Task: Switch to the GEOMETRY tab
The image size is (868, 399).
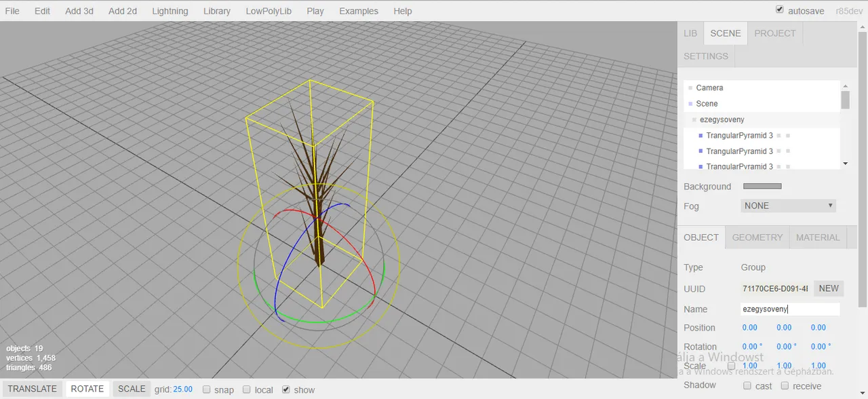Action: [757, 237]
